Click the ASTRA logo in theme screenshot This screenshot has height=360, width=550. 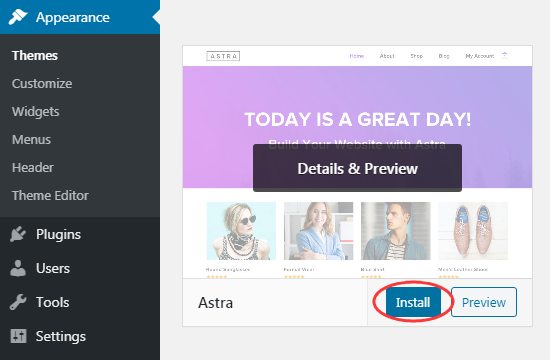pos(223,56)
